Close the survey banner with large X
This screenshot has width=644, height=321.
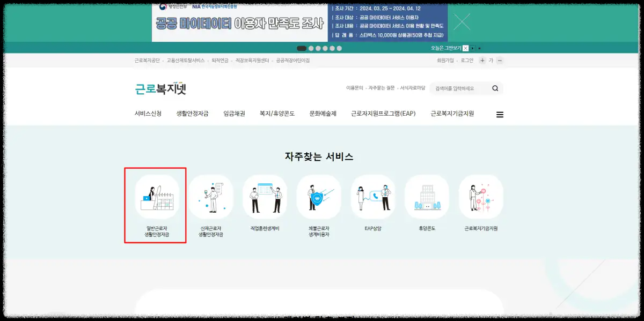(x=462, y=21)
